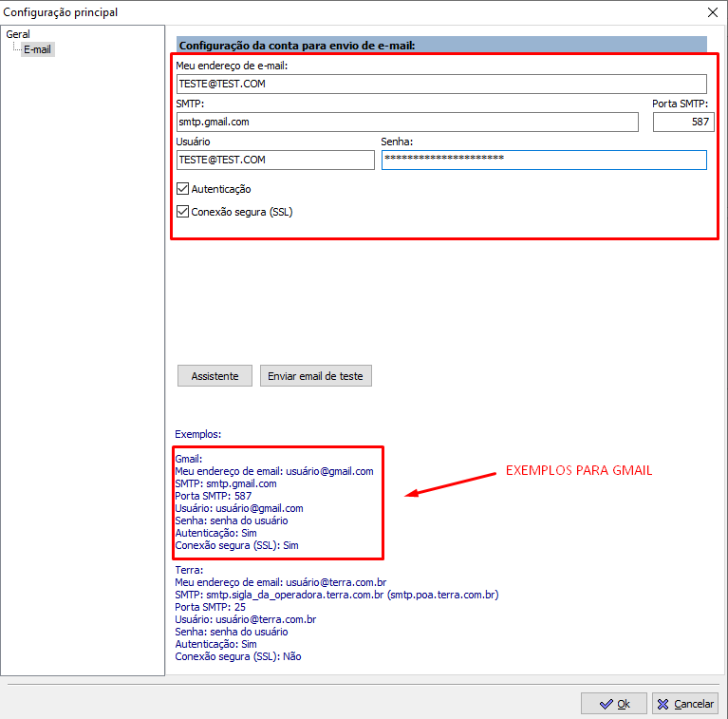This screenshot has width=728, height=719.
Task: Click the Ok checkmark icon
Action: click(x=606, y=704)
